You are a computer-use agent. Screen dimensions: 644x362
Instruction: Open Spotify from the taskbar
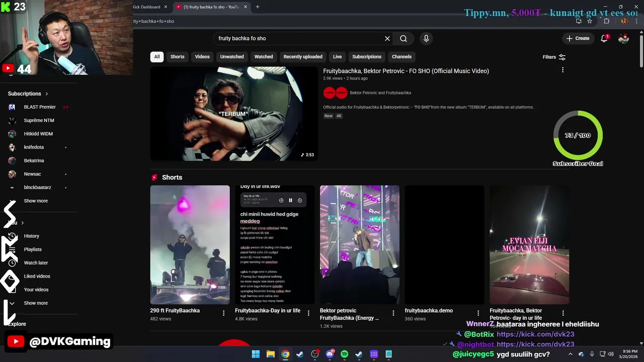pos(344,354)
